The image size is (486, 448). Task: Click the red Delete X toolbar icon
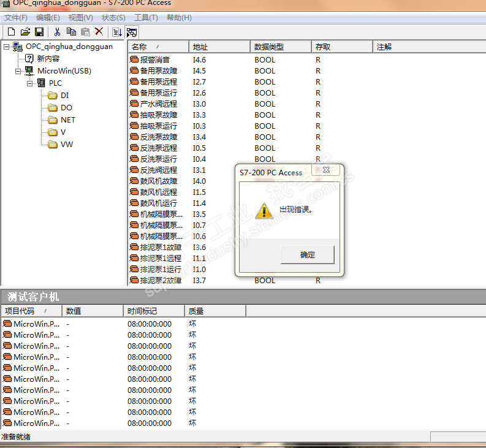(99, 31)
